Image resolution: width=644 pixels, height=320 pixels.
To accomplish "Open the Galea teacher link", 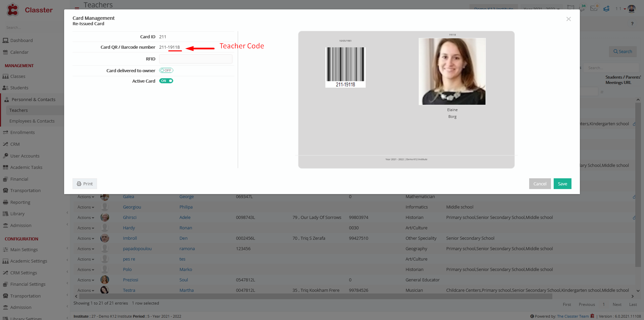I will 128,197.
